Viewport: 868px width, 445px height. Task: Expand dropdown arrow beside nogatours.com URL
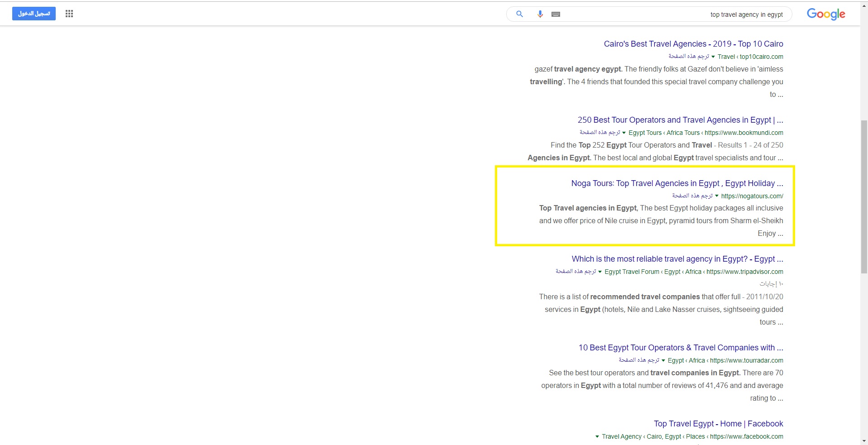click(717, 196)
